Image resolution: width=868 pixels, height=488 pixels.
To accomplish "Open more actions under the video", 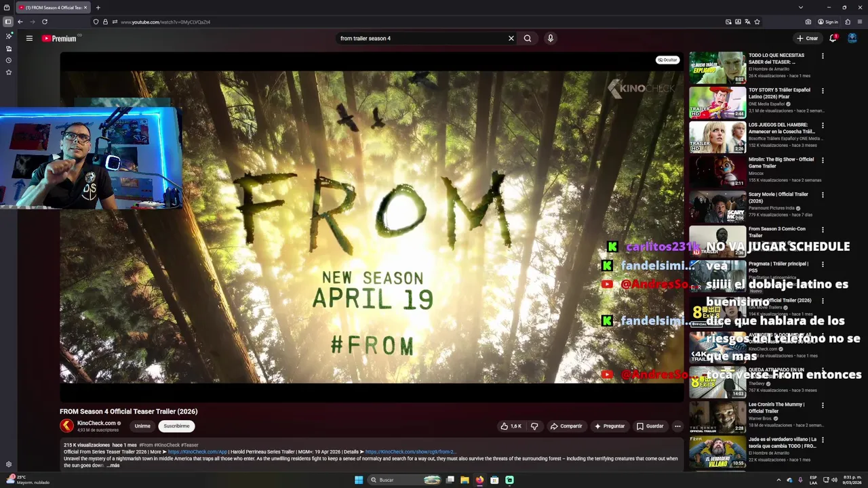I will coord(677,426).
